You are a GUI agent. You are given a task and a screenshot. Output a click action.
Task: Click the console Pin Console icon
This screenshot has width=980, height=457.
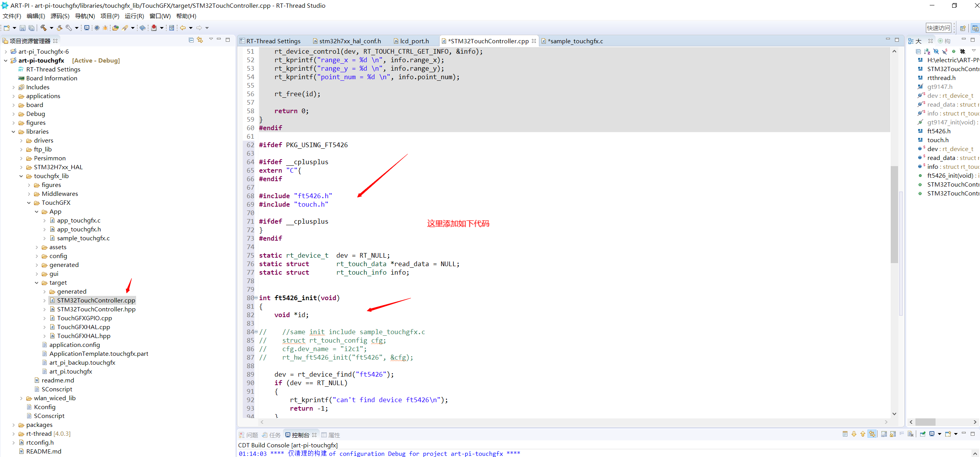(x=923, y=434)
